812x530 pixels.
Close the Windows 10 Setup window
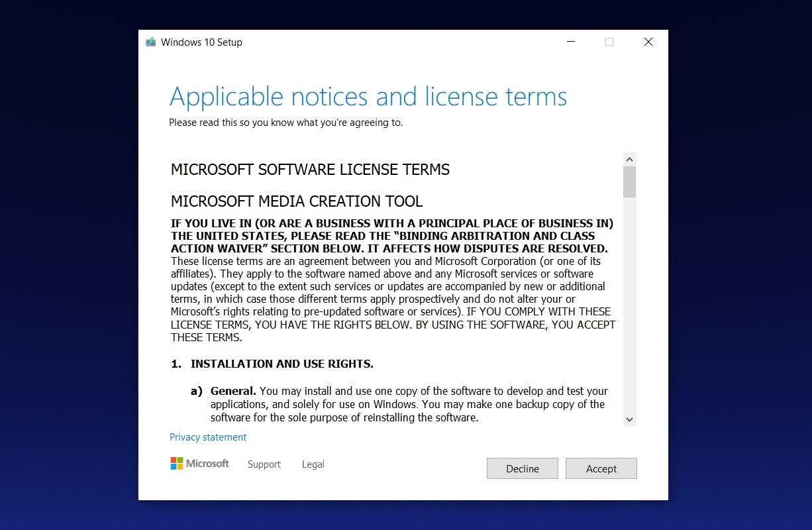tap(648, 42)
